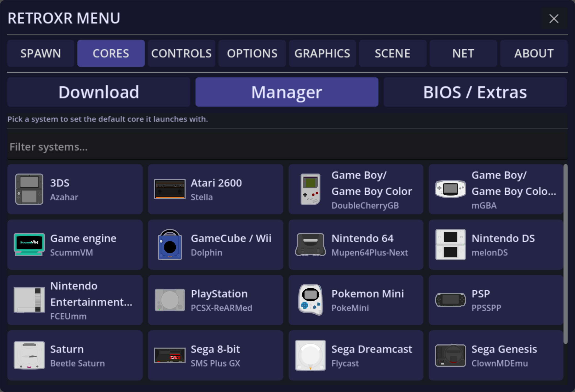The image size is (575, 392).
Task: Click the ScummVM computer icon
Action: point(29,245)
